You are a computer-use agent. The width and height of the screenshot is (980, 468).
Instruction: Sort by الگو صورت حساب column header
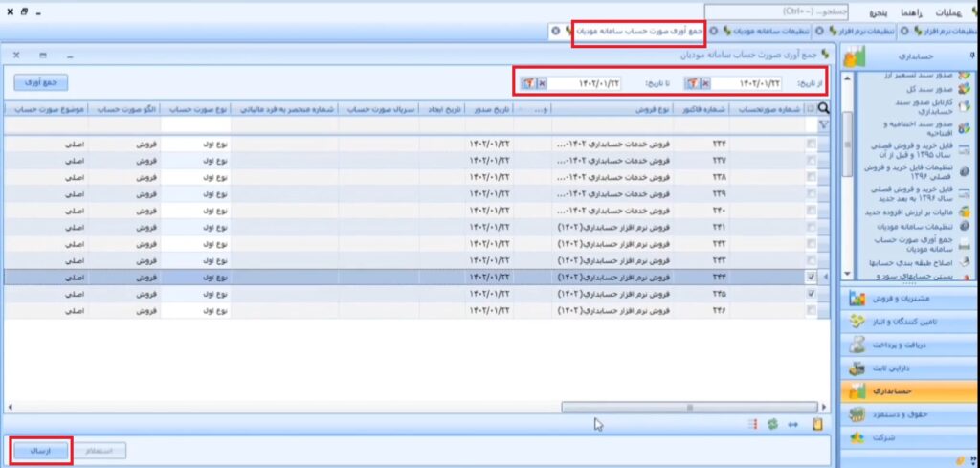tap(124, 109)
